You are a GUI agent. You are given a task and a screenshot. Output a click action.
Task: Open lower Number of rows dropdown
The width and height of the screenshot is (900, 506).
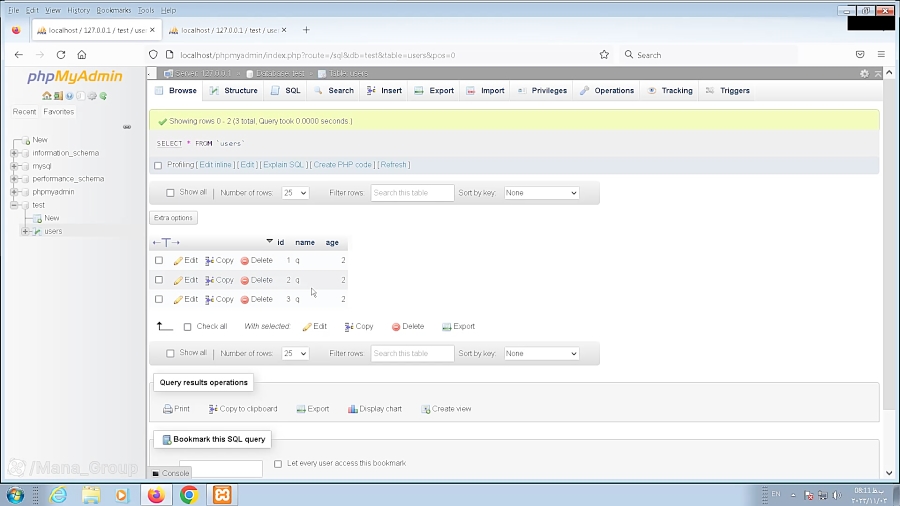coord(295,353)
